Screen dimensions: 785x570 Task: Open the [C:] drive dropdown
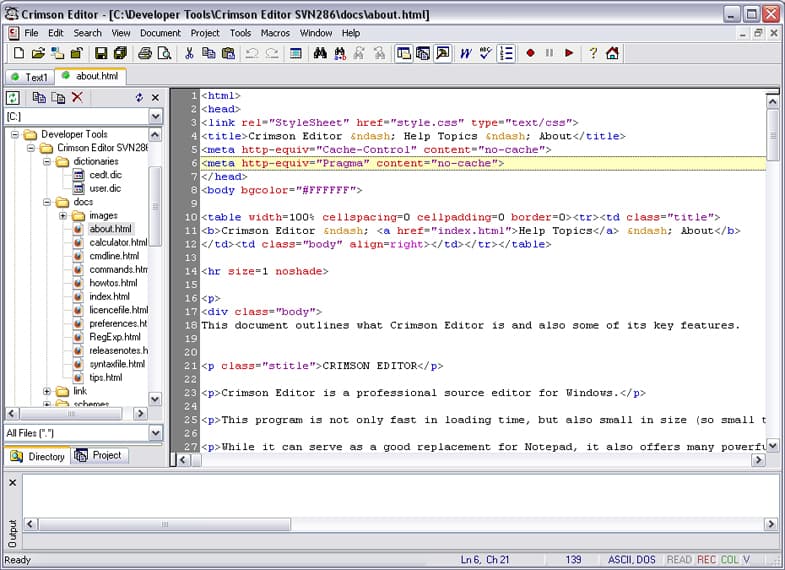[x=156, y=117]
